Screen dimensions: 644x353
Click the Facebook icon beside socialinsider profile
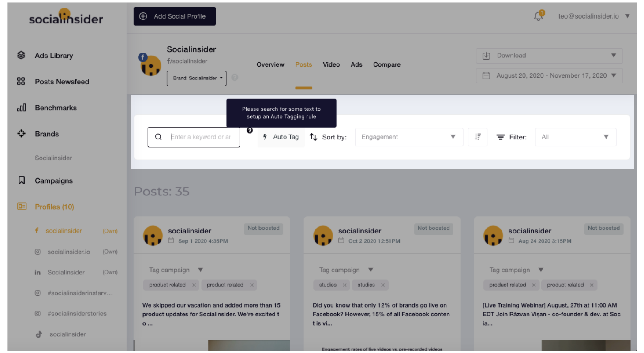click(37, 230)
